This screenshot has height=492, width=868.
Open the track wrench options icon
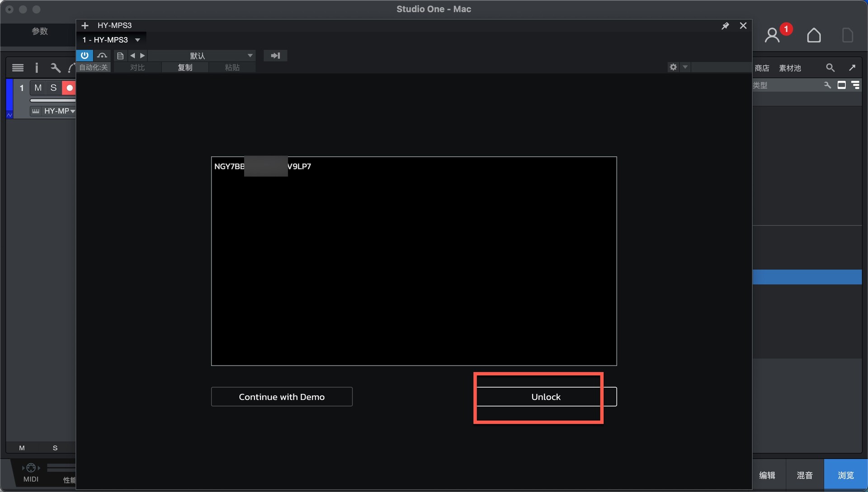(55, 68)
